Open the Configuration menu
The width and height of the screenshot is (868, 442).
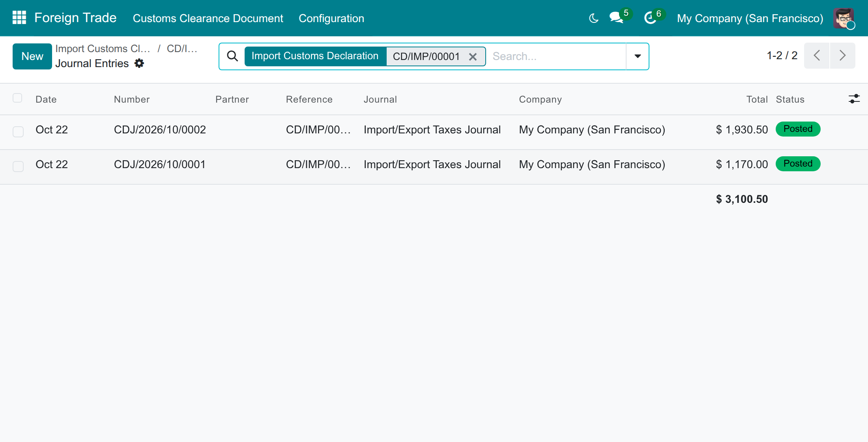[331, 18]
